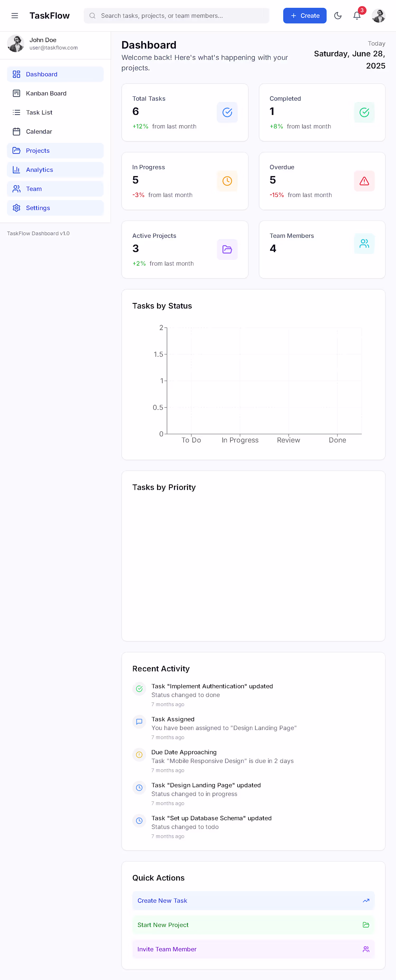Viewport: 396px width, 980px height.
Task: Click the Team Members people icon
Action: point(364,244)
